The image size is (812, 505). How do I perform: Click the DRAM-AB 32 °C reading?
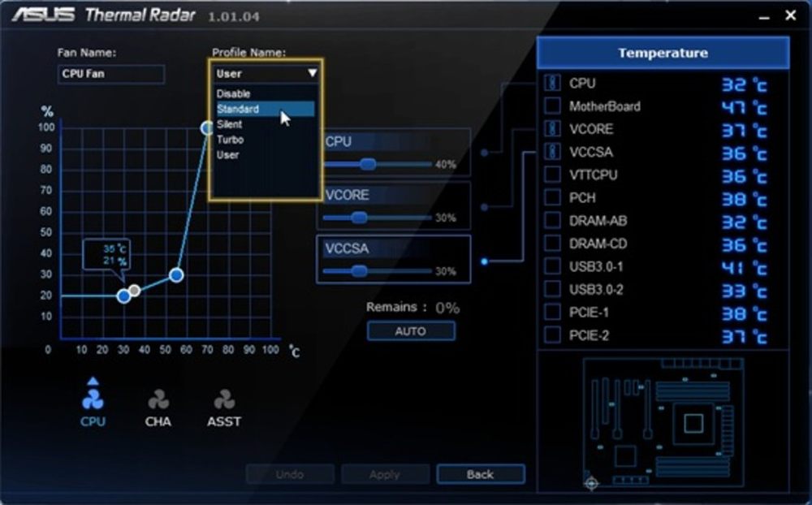[x=744, y=222]
